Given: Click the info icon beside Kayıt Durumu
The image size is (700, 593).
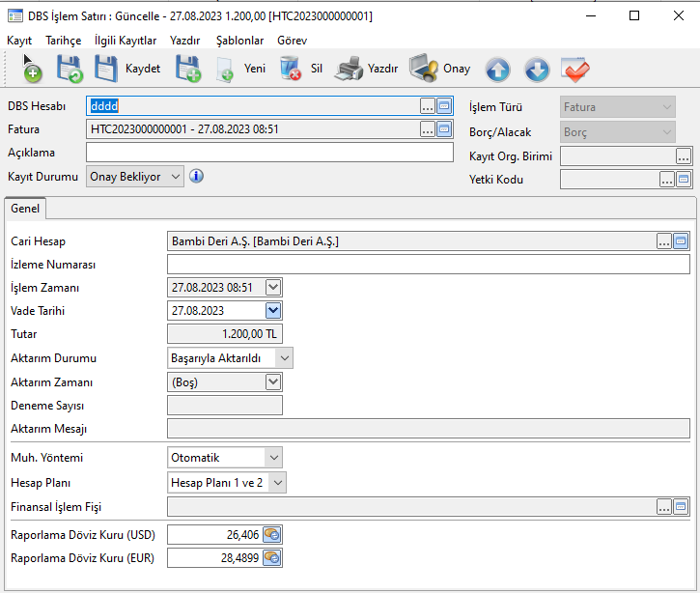Looking at the screenshot, I should pos(196,176).
